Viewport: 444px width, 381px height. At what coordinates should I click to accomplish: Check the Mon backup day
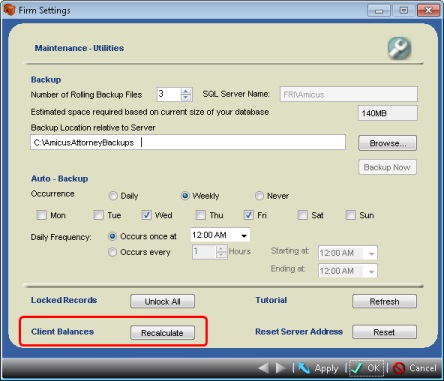41,215
